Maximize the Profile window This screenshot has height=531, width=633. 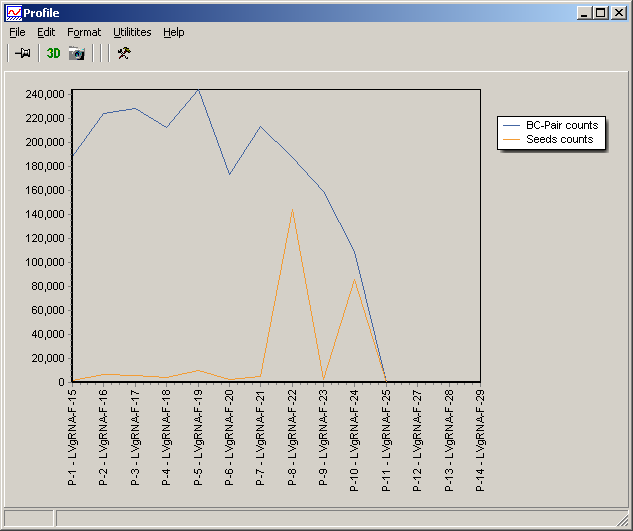point(601,13)
